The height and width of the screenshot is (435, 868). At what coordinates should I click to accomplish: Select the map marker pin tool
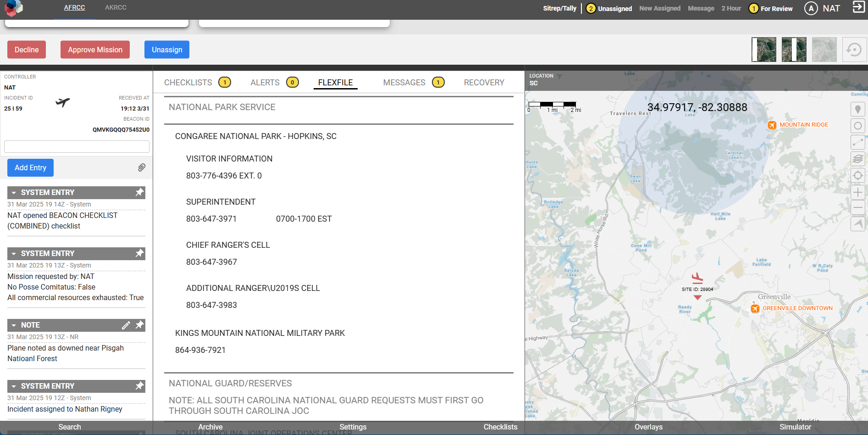(x=857, y=109)
